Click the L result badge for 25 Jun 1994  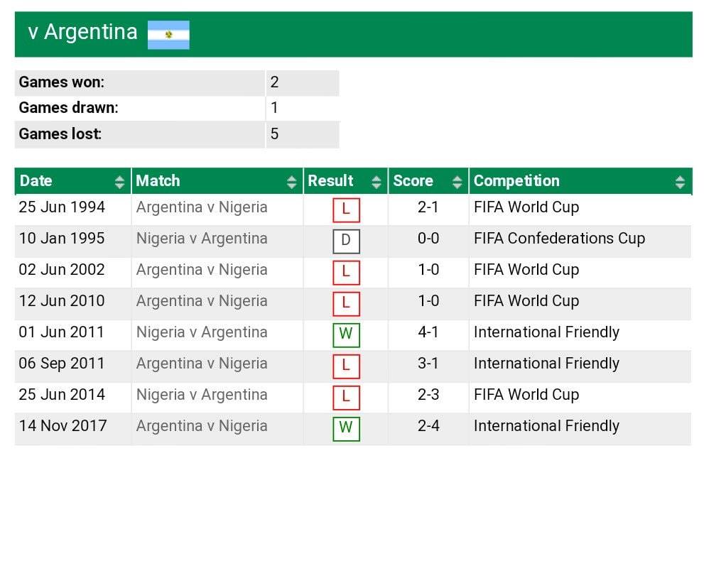pyautogui.click(x=346, y=210)
